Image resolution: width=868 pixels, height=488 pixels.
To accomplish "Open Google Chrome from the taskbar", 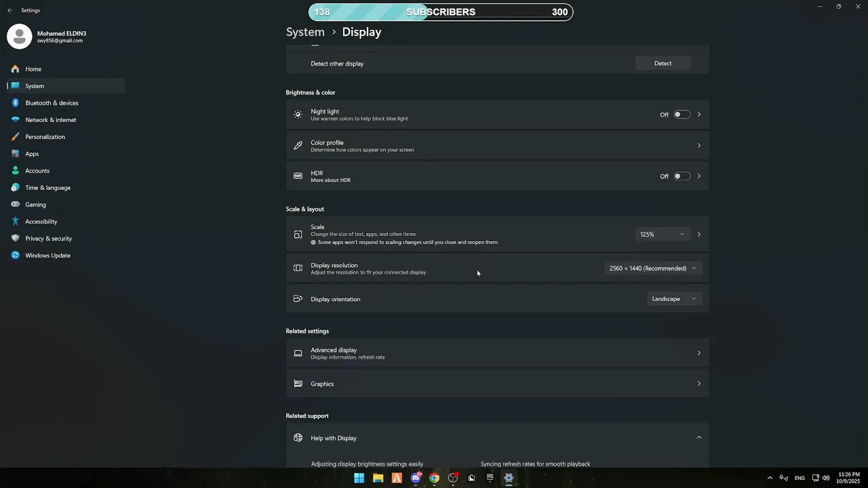I will pos(434,478).
